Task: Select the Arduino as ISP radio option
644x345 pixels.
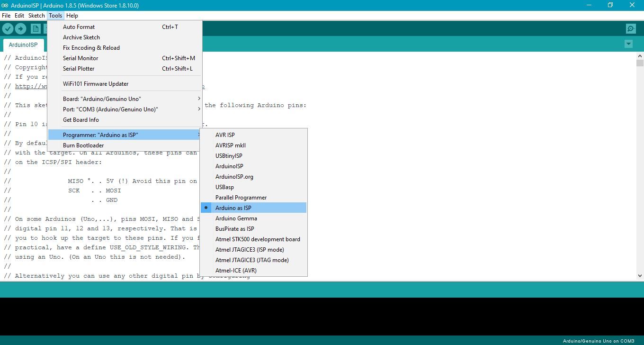Action: click(x=233, y=208)
